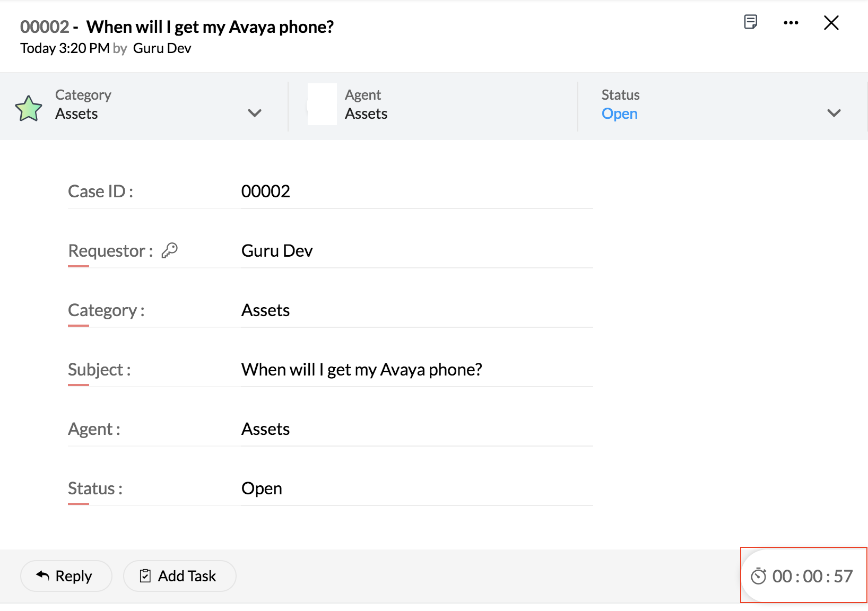Edit the Agent field value Assets

417,429
